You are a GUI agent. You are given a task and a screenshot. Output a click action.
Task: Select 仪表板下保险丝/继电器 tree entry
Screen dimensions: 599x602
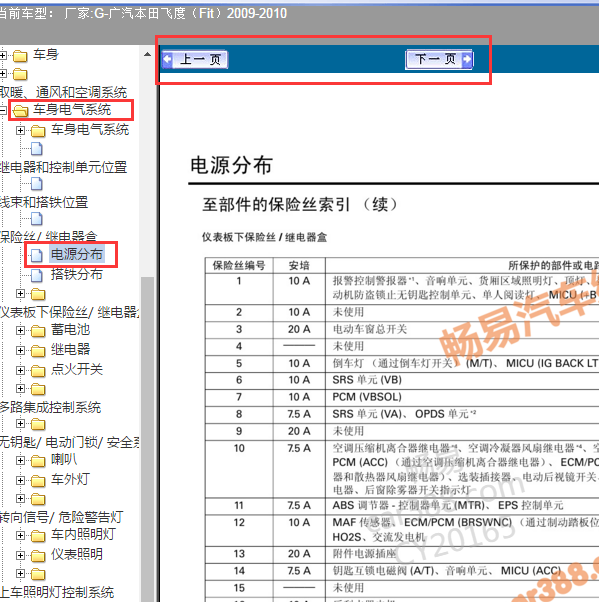pyautogui.click(x=69, y=313)
